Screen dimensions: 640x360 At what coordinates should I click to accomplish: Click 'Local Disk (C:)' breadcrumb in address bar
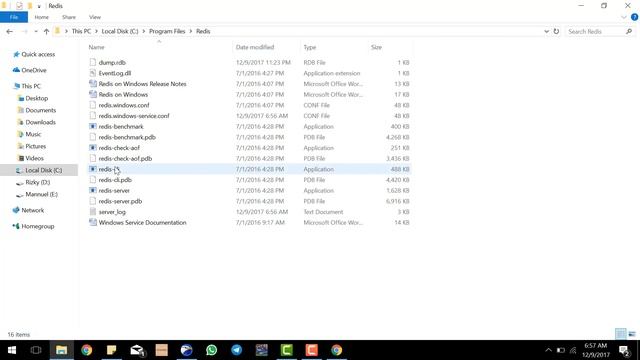tap(120, 31)
